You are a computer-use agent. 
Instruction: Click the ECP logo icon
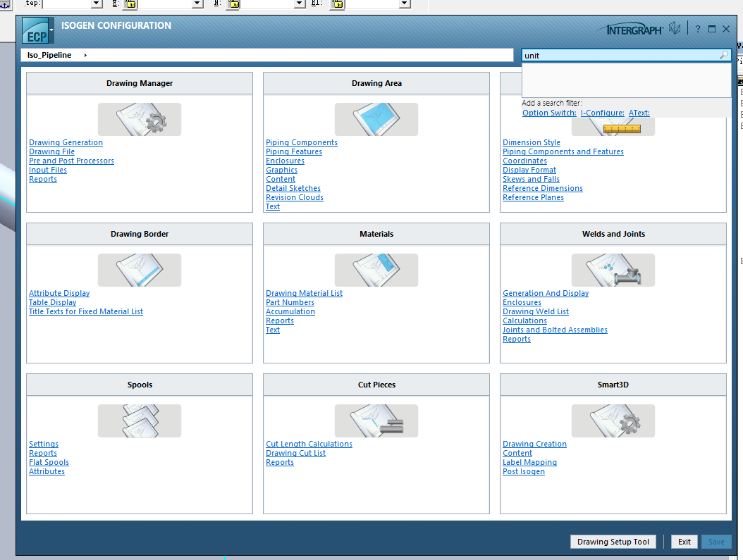tap(35, 31)
